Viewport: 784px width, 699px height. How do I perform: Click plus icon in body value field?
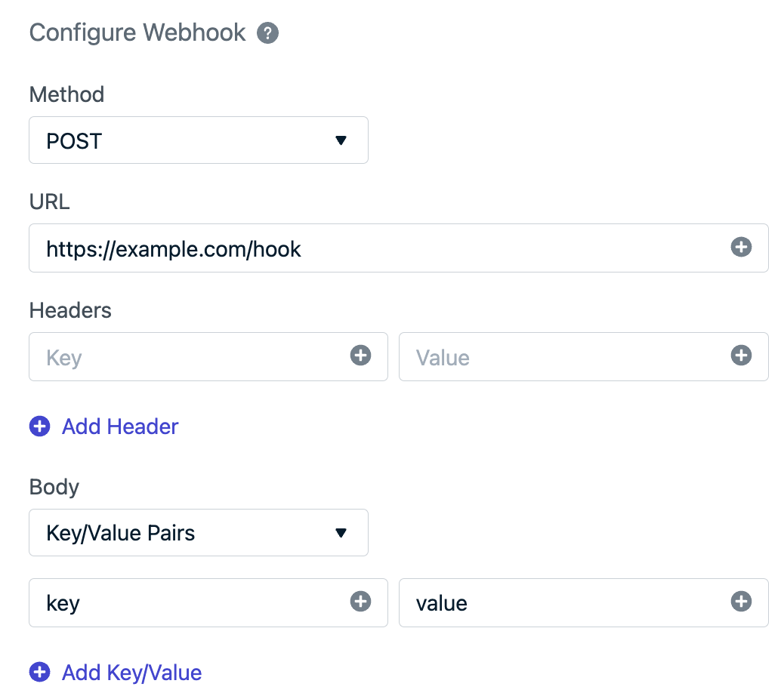click(x=741, y=601)
